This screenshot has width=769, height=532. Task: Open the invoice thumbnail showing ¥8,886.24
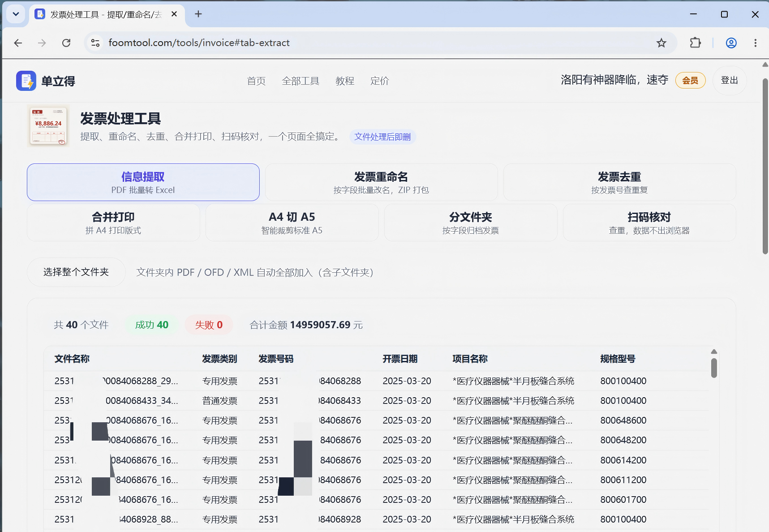pyautogui.click(x=48, y=126)
